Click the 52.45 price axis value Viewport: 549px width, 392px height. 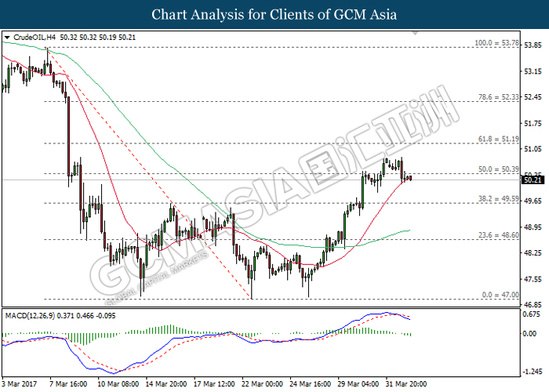pos(533,97)
